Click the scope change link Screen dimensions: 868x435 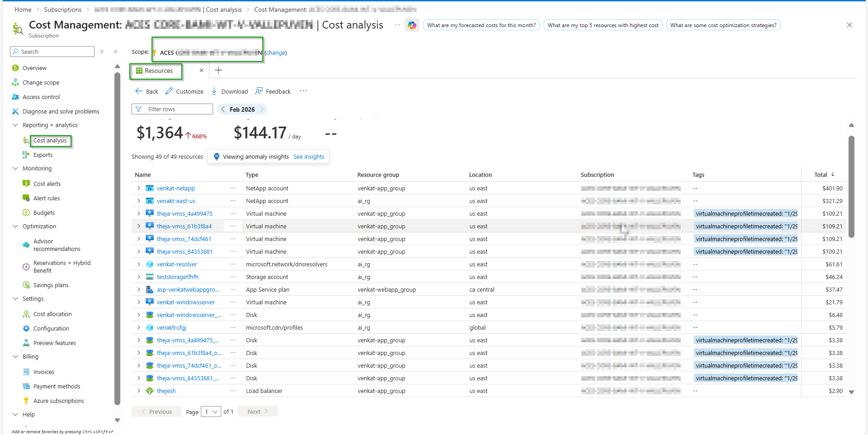pos(275,53)
